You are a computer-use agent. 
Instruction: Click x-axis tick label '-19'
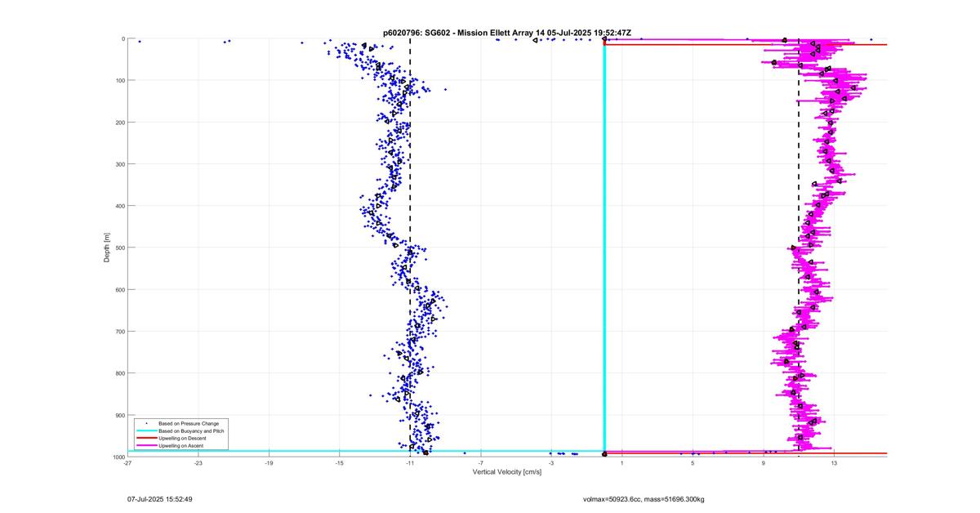(269, 463)
